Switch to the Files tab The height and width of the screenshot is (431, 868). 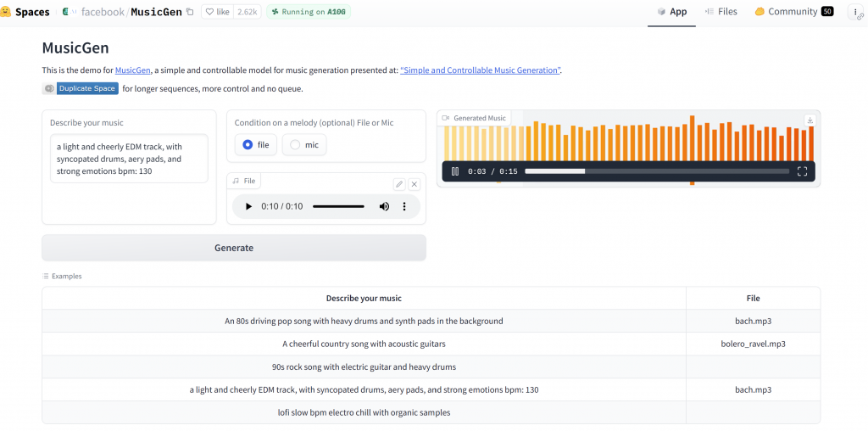pyautogui.click(x=720, y=12)
